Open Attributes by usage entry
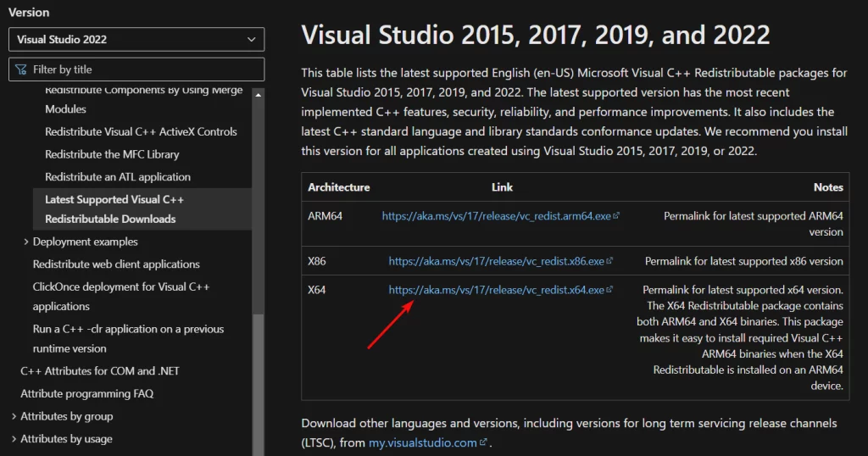The height and width of the screenshot is (456, 868). coord(66,439)
